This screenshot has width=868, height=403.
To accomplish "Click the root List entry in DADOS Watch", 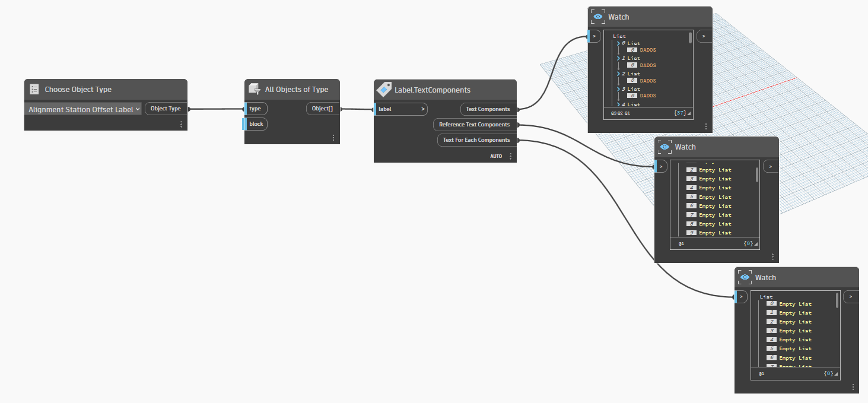I will pos(619,36).
